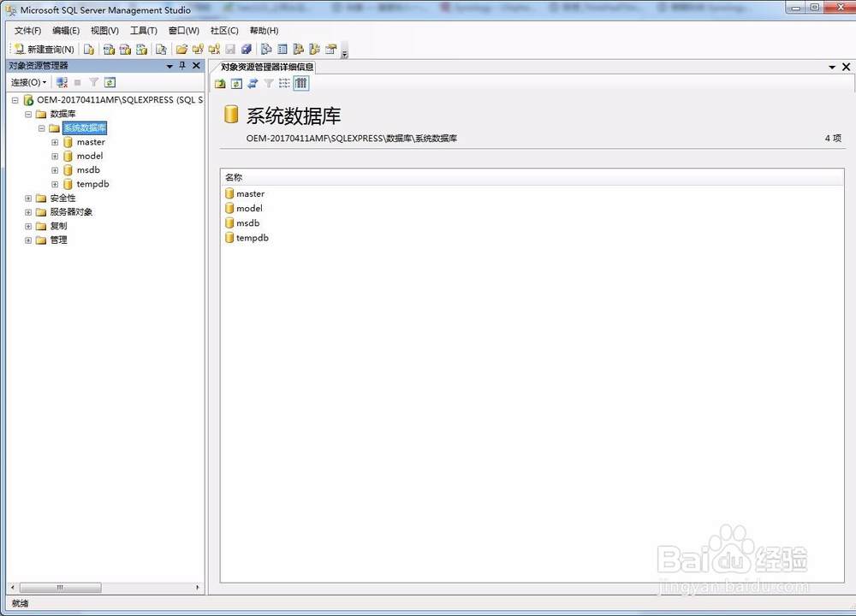Click the database engine query icon
Viewport: 856px width, 616px height.
pyautogui.click(x=88, y=50)
